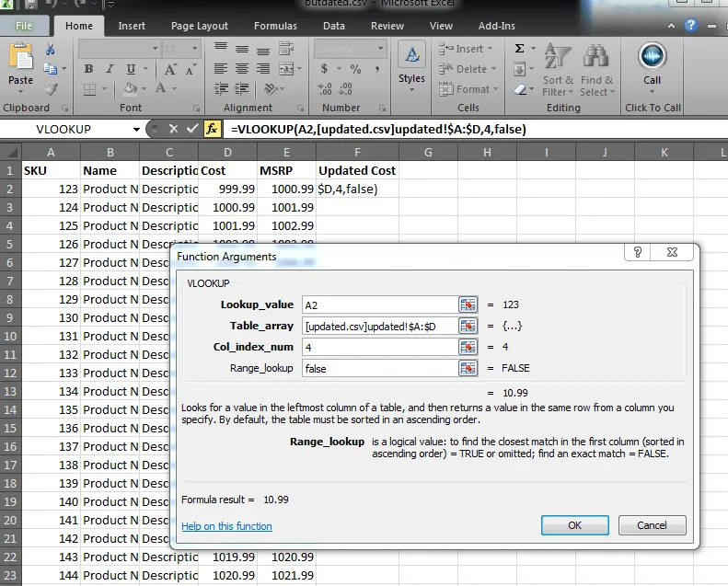728x586 pixels.
Task: Open the Page Layout tab
Action: tap(200, 26)
